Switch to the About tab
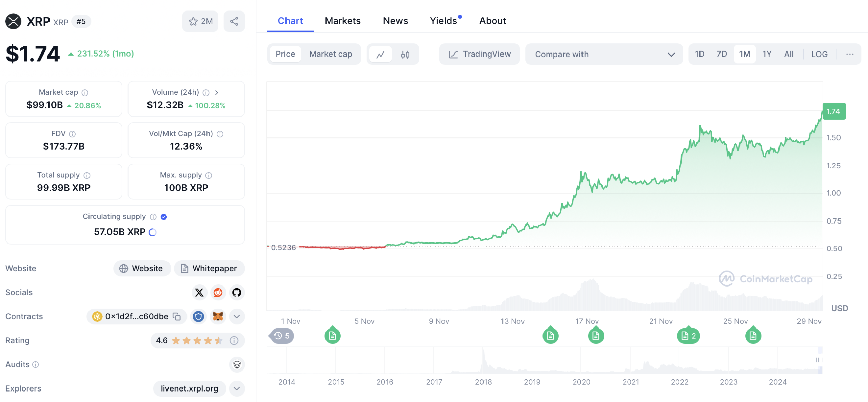This screenshot has height=402, width=868. pyautogui.click(x=492, y=21)
